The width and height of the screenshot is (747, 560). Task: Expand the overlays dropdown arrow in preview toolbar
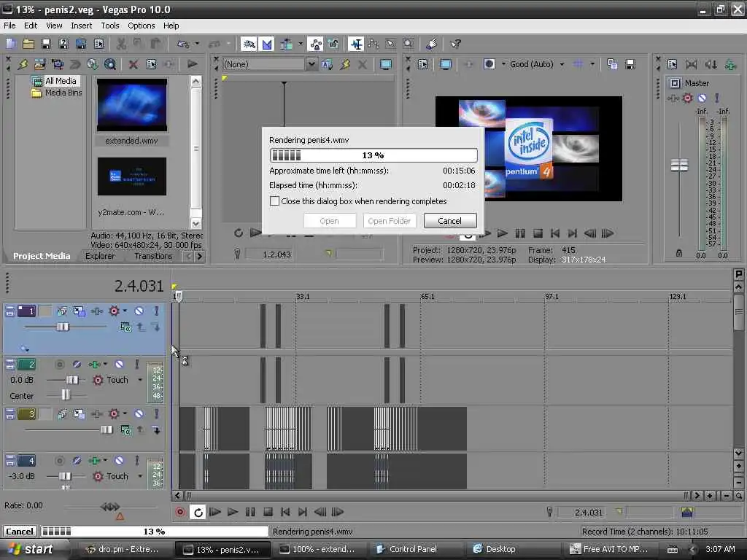pos(592,64)
